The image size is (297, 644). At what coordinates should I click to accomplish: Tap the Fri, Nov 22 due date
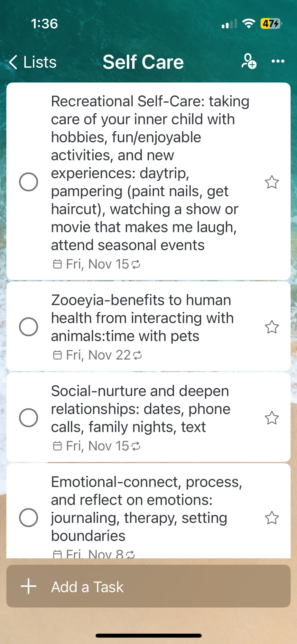coord(98,355)
